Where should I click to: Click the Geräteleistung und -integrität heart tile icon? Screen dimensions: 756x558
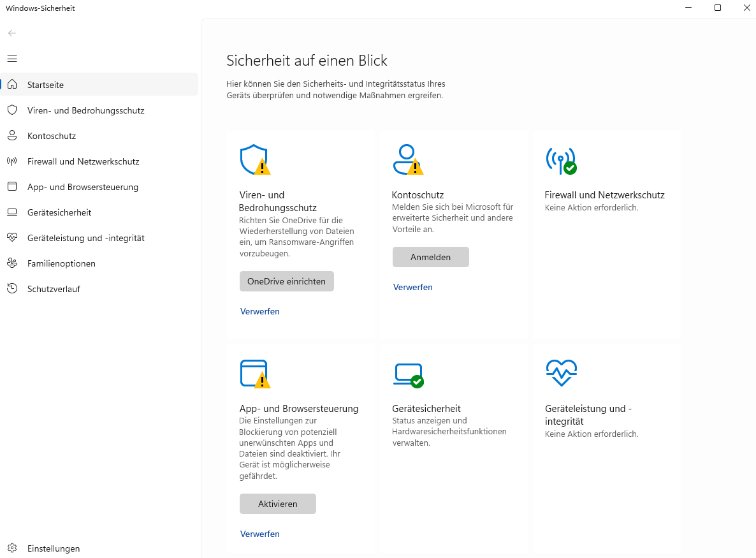[x=561, y=373]
